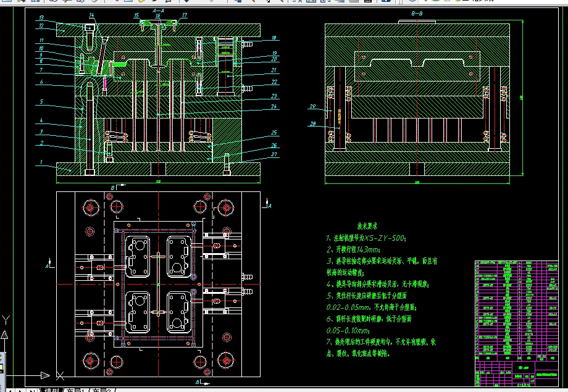Click balloon number 19 on right side

coord(274,53)
